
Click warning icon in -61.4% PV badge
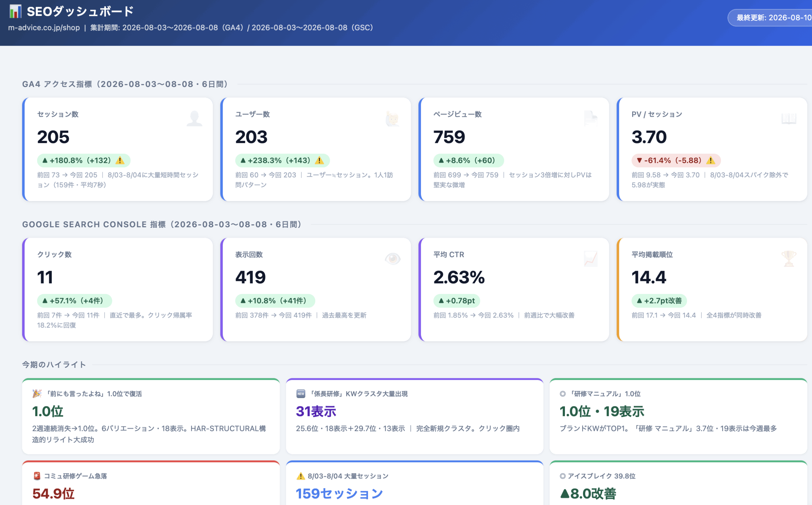coord(710,160)
